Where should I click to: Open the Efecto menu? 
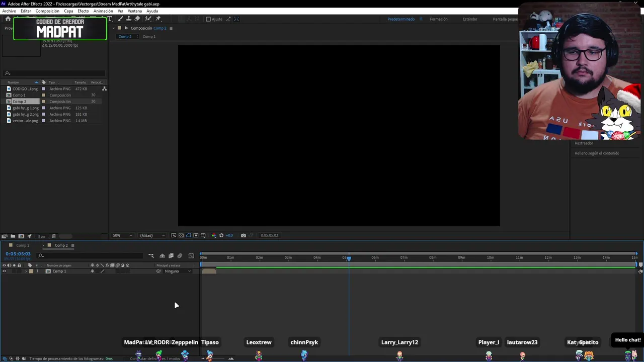coord(83,11)
